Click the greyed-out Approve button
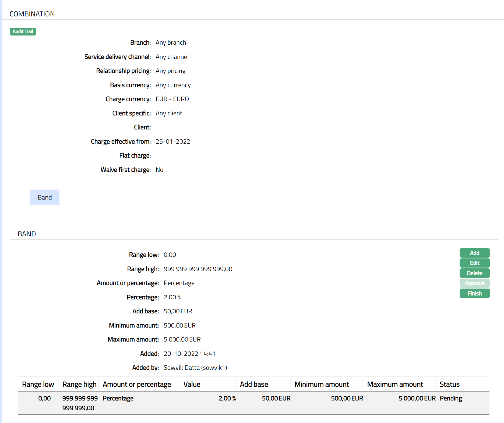This screenshot has height=423, width=504. [474, 283]
